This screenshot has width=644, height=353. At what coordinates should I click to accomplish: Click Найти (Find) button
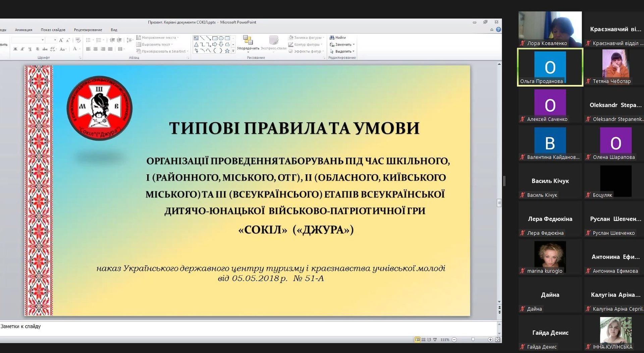point(337,38)
